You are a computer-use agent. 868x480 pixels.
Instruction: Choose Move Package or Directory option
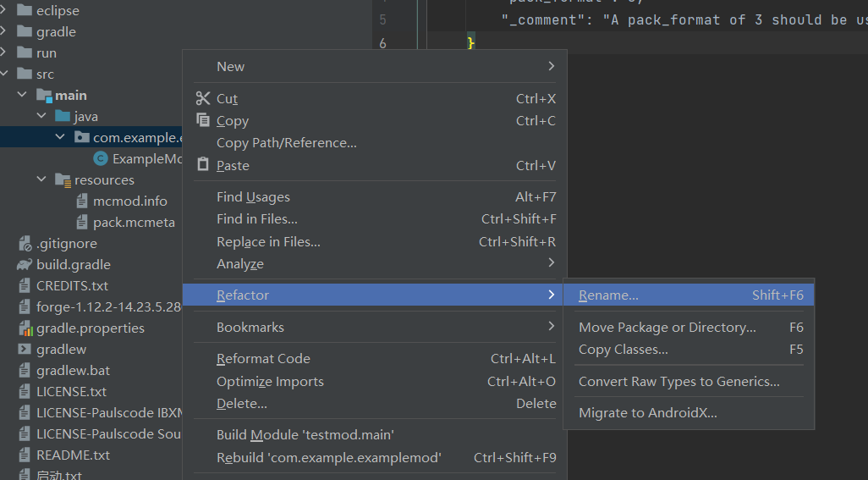pos(667,327)
